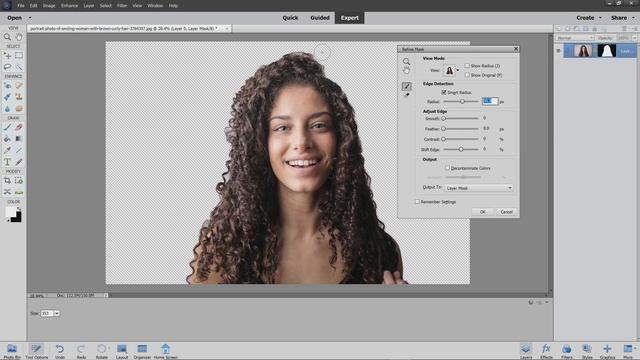Click OK in the Refine Mask dialog

(x=482, y=212)
